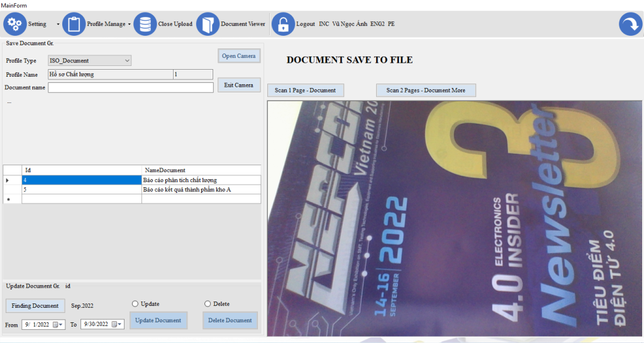Click the new-row asterisk row header

click(13, 199)
